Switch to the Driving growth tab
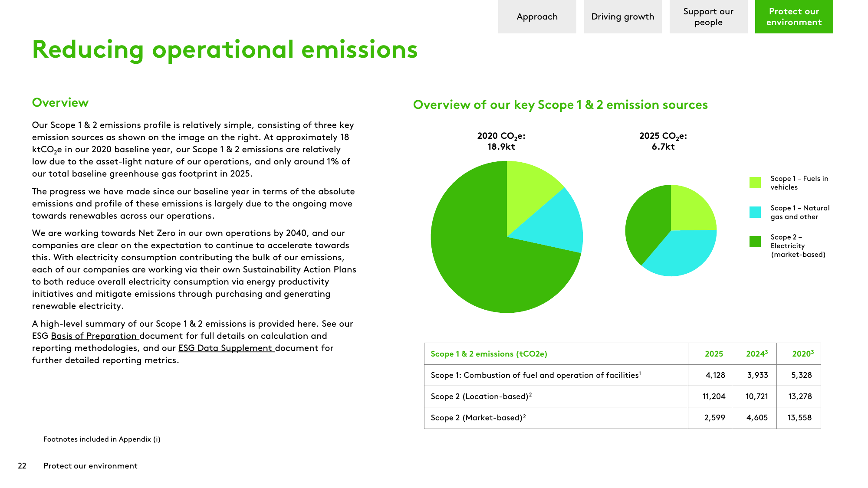This screenshot has height=488, width=868. 623,16
